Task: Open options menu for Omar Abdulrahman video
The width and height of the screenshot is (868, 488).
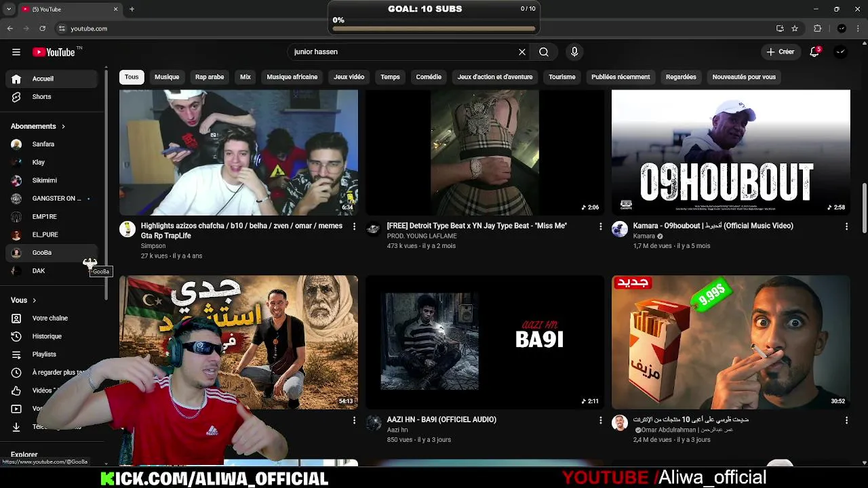Action: tap(846, 420)
